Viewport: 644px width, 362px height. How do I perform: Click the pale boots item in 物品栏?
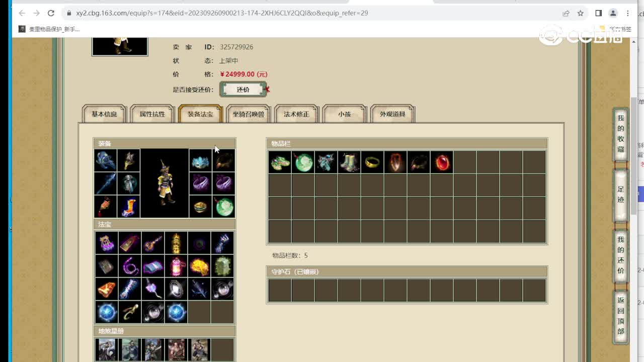(349, 162)
